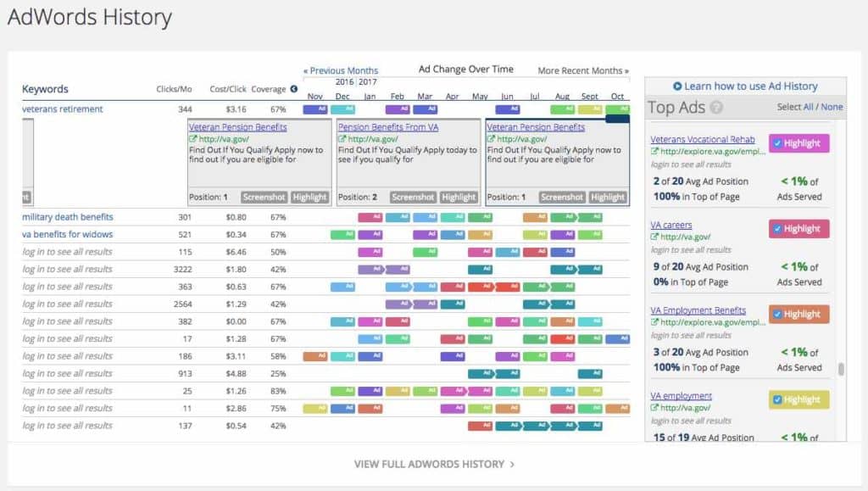
Task: Click the play icon before Learn how to use Ad History
Action: click(x=677, y=86)
